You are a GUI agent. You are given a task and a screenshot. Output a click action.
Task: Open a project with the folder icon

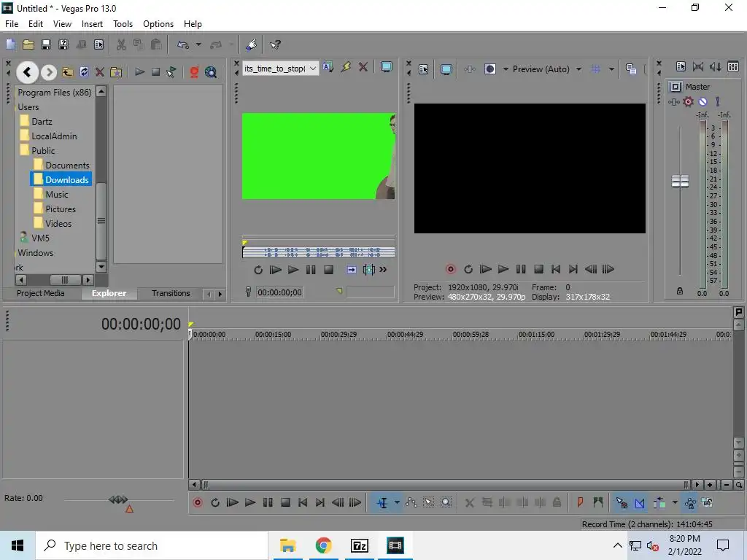pos(28,44)
